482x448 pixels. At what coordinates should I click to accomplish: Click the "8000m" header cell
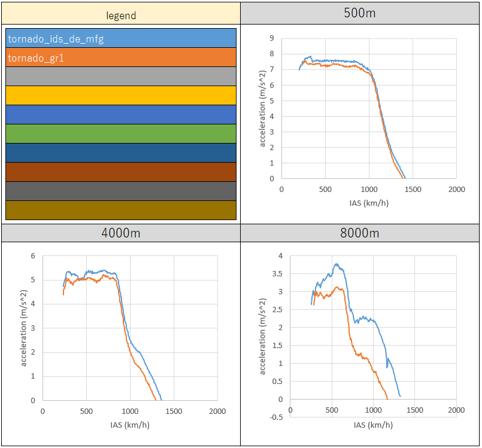pos(360,233)
